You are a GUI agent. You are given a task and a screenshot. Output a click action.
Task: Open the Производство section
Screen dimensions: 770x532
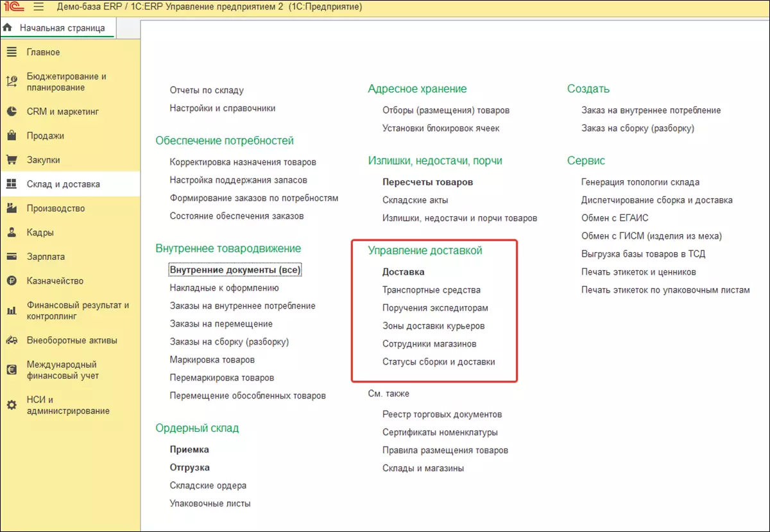(x=55, y=209)
